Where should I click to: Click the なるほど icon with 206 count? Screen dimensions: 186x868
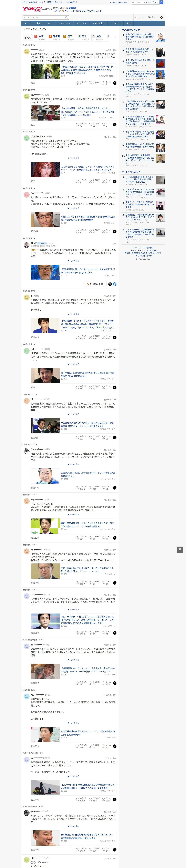[91, 337]
